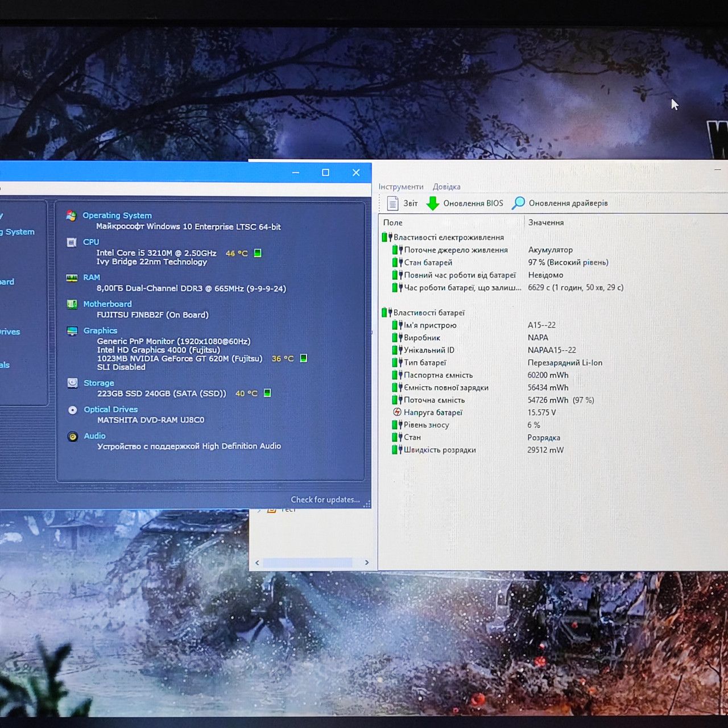Click the 'Перезарядний Li-Ion' value
The image size is (728, 728).
tap(565, 362)
